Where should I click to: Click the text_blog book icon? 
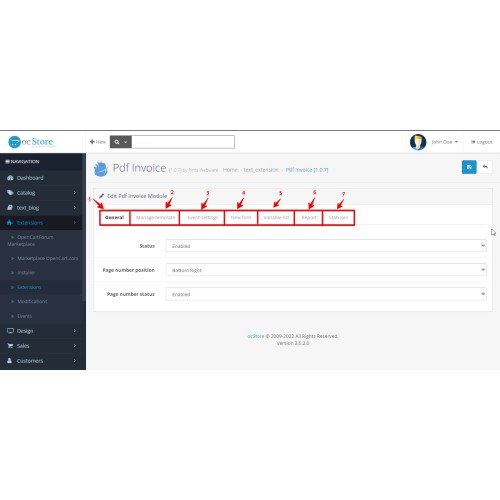pos(10,208)
